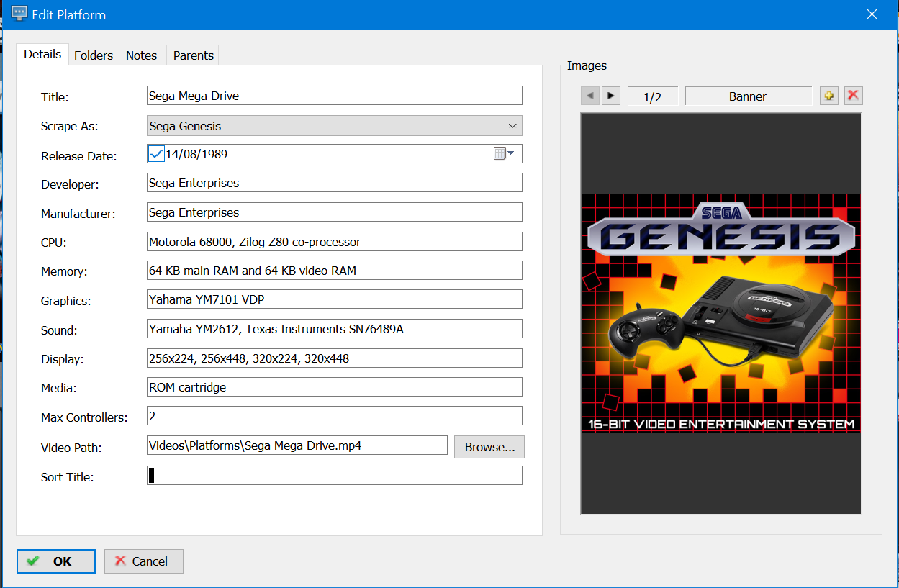Click the Images group label

[587, 66]
